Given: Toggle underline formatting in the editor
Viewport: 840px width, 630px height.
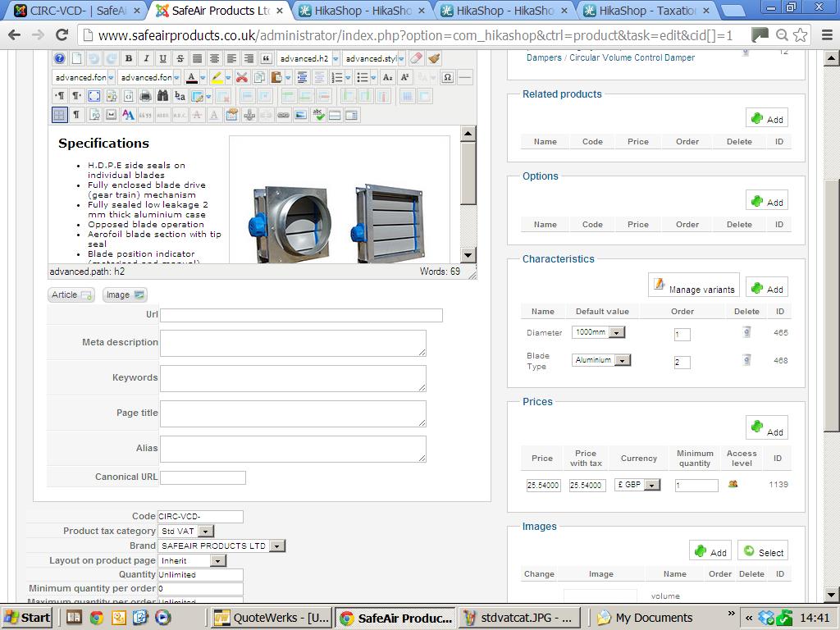Looking at the screenshot, I should [x=163, y=59].
